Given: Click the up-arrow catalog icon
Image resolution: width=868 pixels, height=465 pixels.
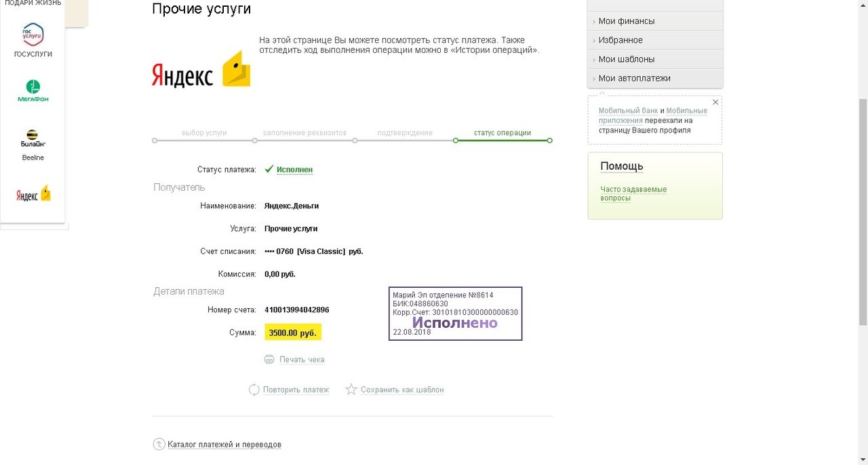Looking at the screenshot, I should tap(159, 445).
